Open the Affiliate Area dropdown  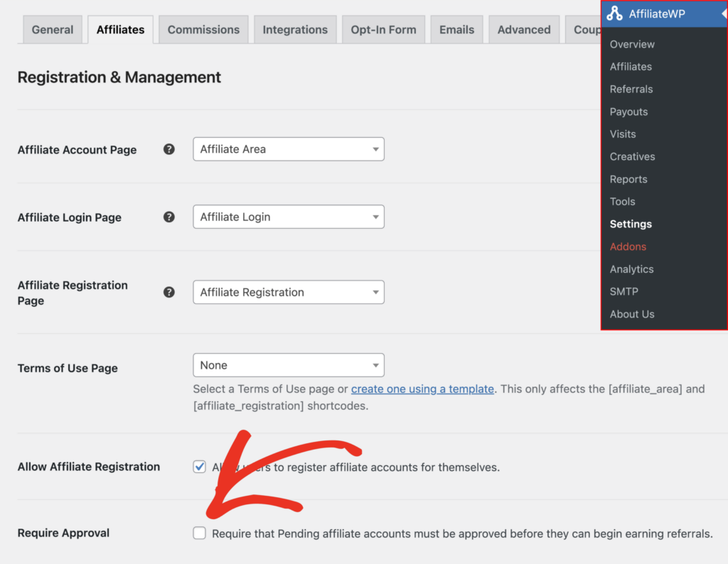tap(289, 149)
